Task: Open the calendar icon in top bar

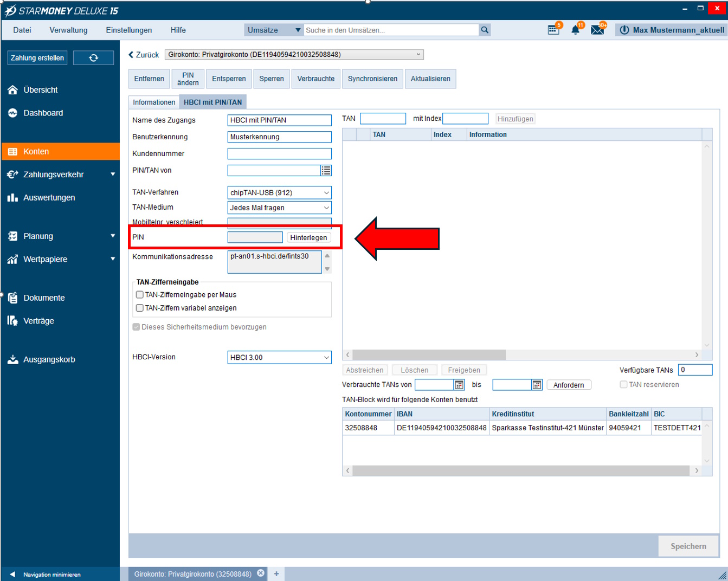Action: tap(553, 30)
